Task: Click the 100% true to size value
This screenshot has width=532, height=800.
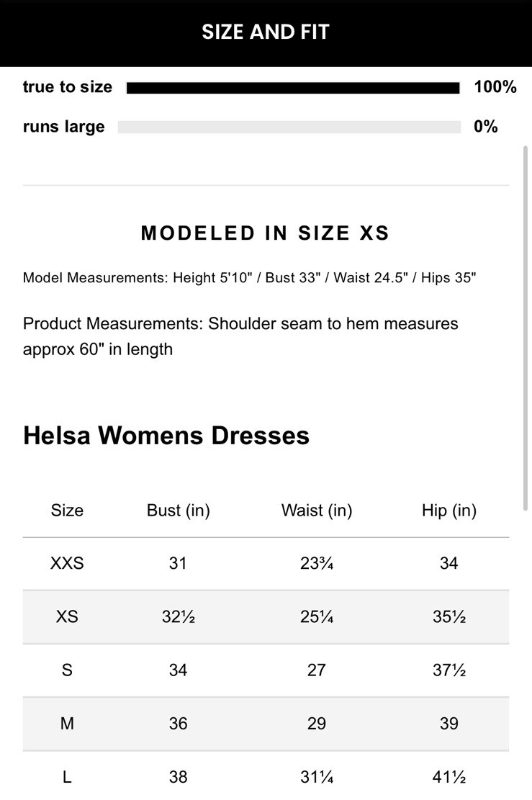Action: pos(495,87)
